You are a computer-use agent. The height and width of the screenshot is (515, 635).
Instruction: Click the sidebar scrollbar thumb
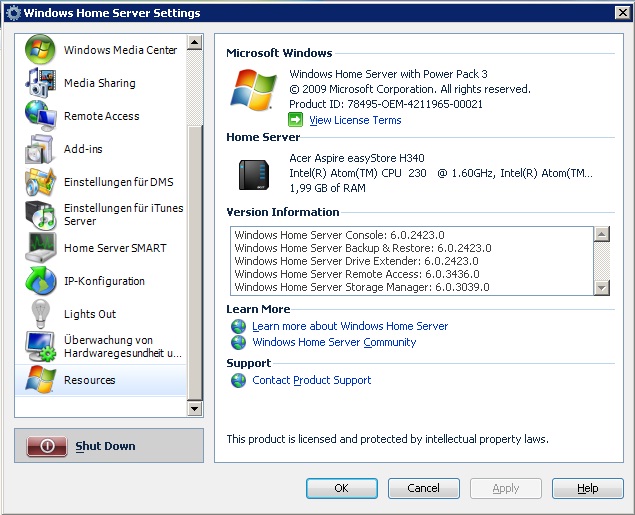click(195, 263)
